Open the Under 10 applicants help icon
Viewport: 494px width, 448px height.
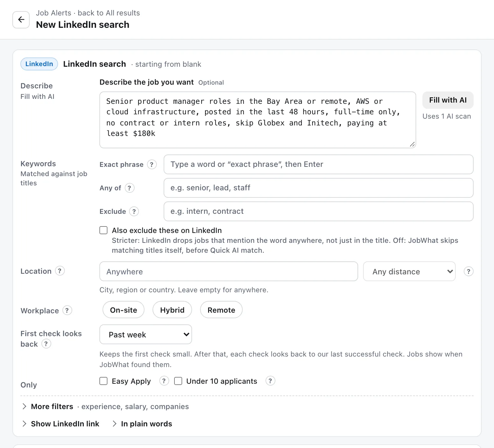[x=270, y=381]
